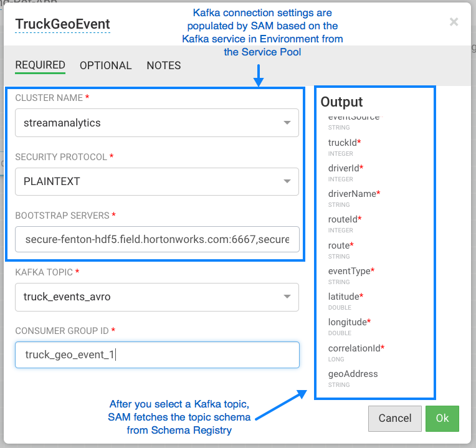Select the REQUIRED tab
The width and height of the screenshot is (476, 448).
click(40, 65)
